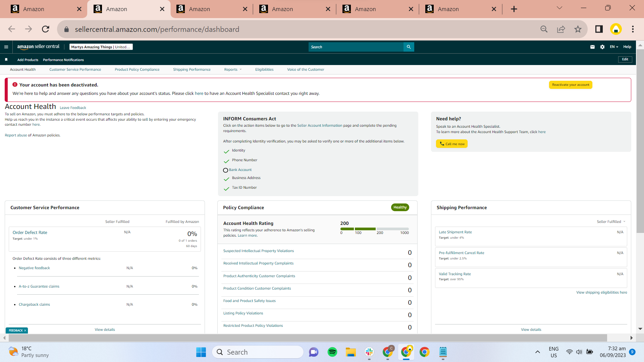Open the Account Health tab
This screenshot has height=362, width=644.
pyautogui.click(x=23, y=69)
